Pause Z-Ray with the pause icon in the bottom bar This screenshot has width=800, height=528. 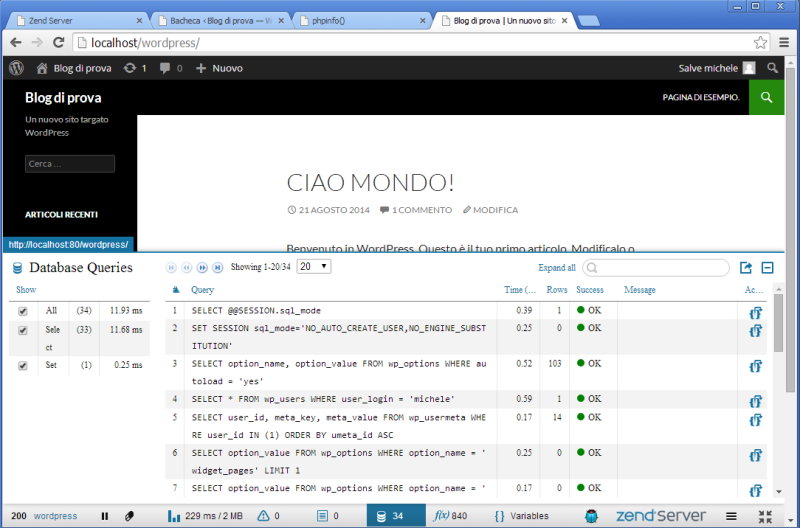[105, 516]
